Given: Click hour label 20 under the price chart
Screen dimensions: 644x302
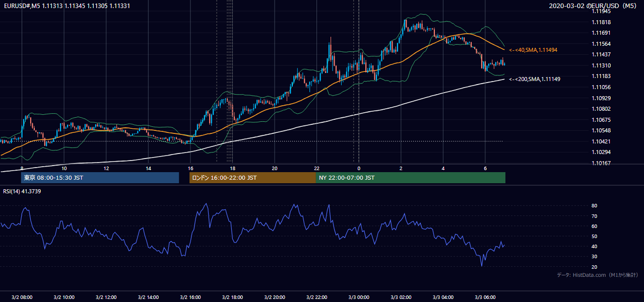Looking at the screenshot, I should coord(275,168).
